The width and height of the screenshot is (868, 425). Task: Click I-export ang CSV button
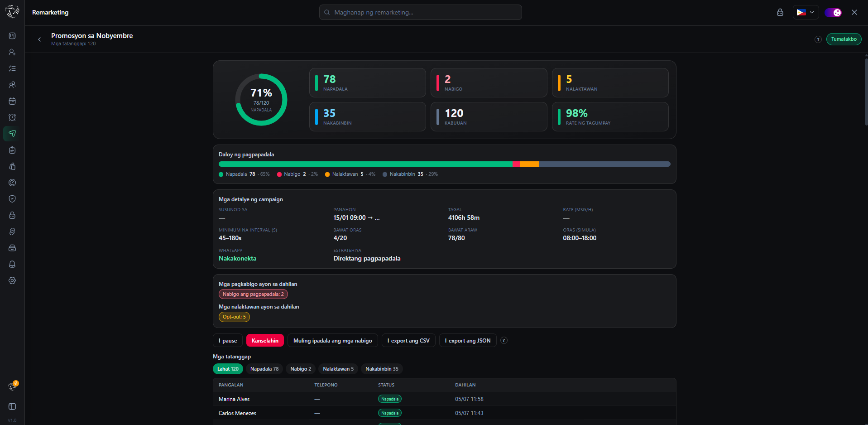pyautogui.click(x=408, y=340)
